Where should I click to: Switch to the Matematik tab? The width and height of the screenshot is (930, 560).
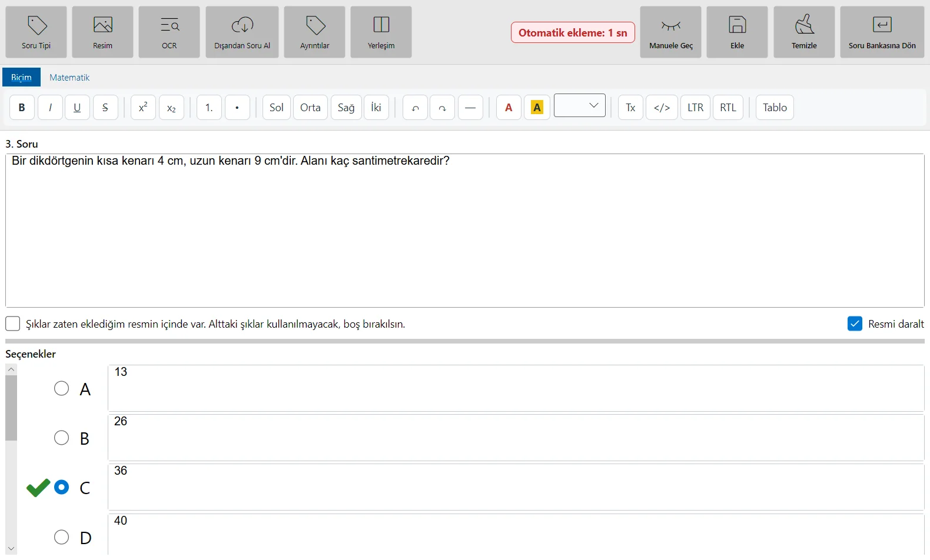click(69, 77)
